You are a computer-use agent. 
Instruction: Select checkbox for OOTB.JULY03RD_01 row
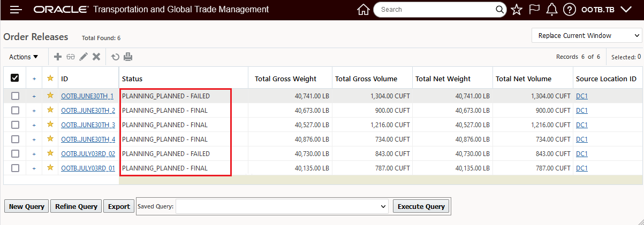15,168
